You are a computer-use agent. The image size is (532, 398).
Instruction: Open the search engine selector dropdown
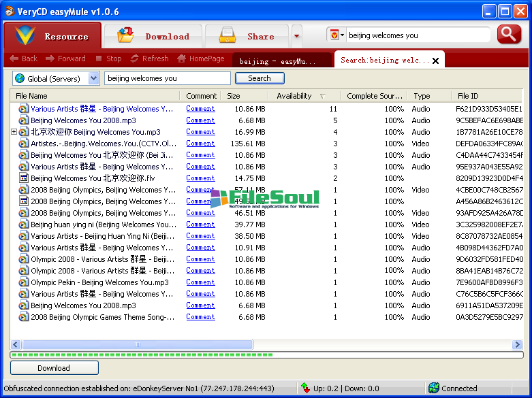point(337,35)
